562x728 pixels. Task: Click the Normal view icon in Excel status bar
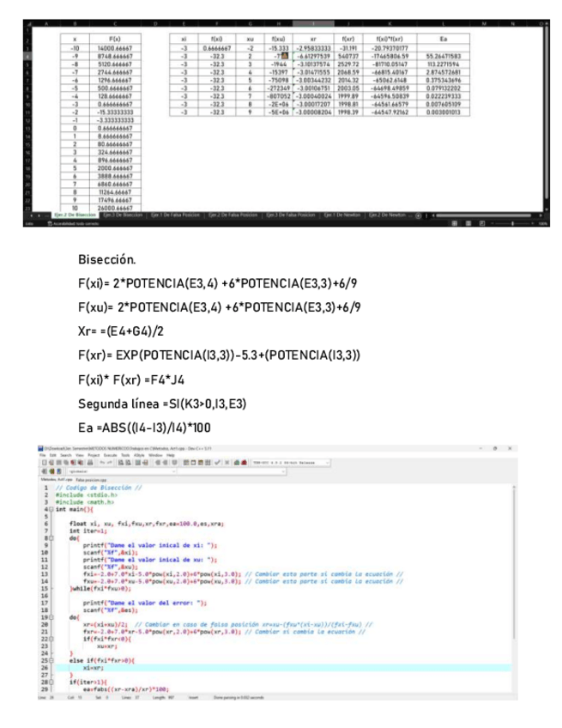click(x=455, y=223)
